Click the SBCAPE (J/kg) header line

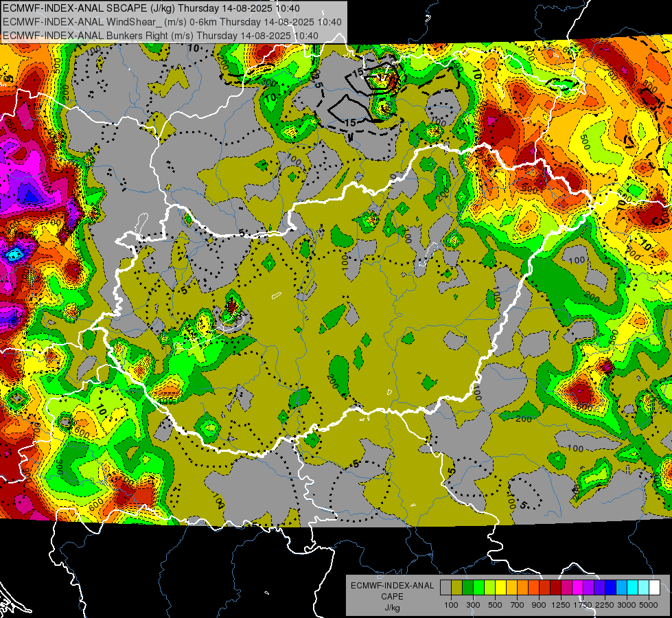(151, 8)
